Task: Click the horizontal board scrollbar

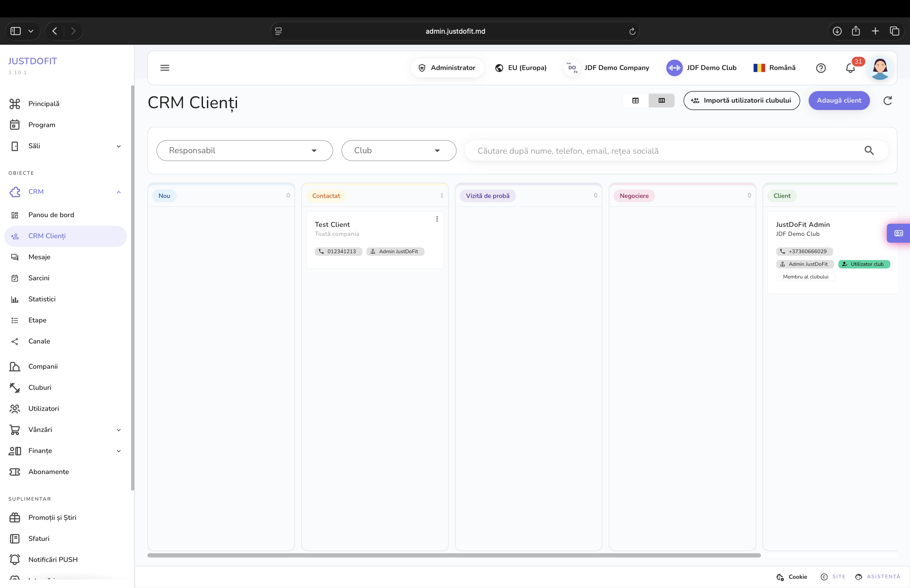Action: click(x=454, y=555)
